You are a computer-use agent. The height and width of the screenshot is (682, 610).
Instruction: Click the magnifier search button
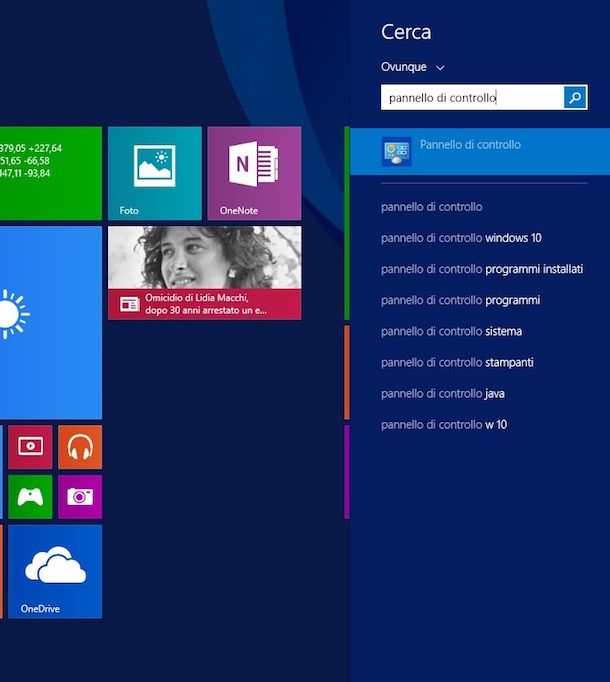click(x=575, y=97)
